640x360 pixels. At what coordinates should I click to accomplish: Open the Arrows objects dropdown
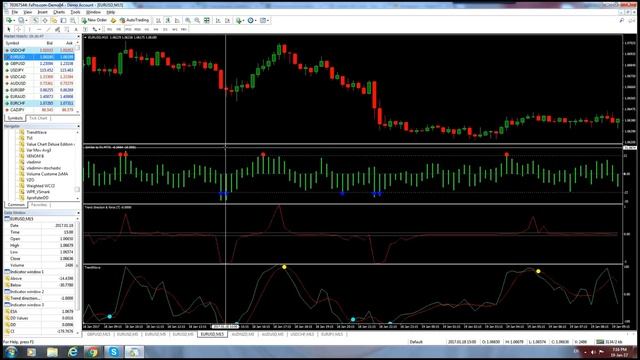96,29
